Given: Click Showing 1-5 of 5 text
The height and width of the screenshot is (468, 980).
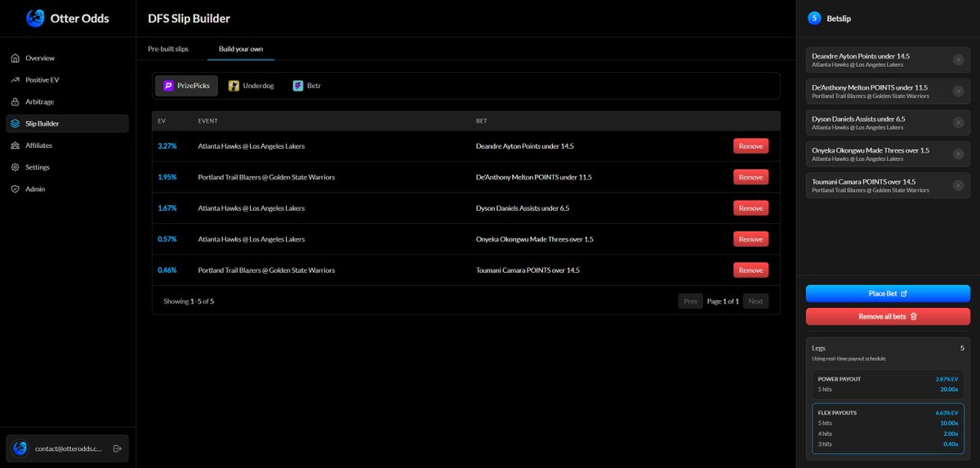Looking at the screenshot, I should tap(189, 301).
